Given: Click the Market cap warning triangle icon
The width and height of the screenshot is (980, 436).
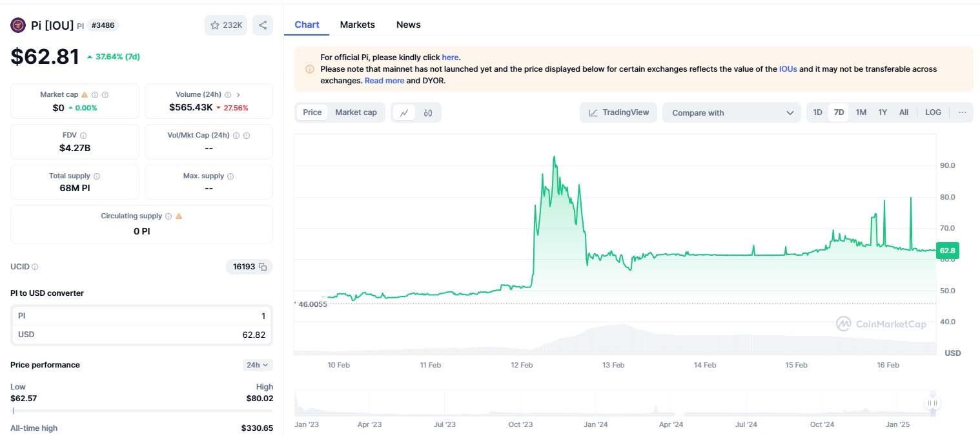Looking at the screenshot, I should [85, 95].
